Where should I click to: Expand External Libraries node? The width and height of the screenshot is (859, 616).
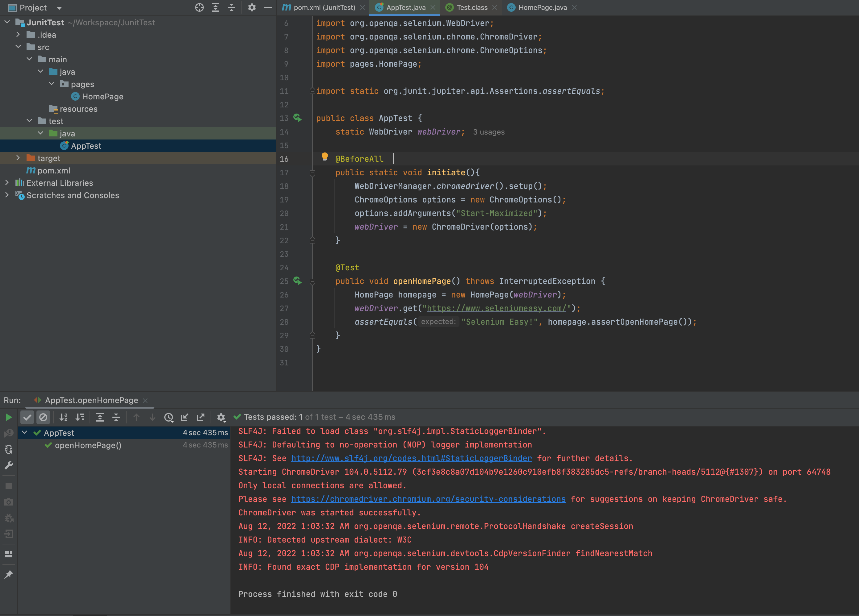(7, 183)
